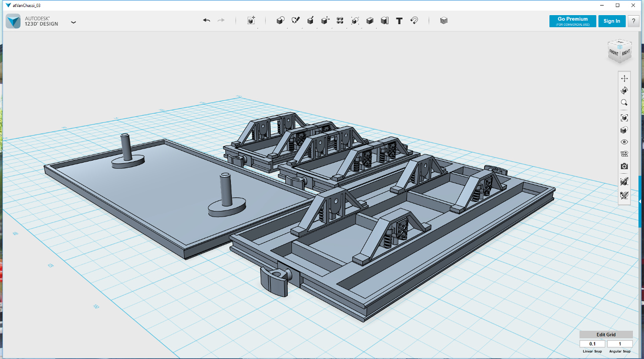Screen dimensions: 644x359
Task: Open the Angular Snap value field showing 1
Action: (x=620, y=344)
